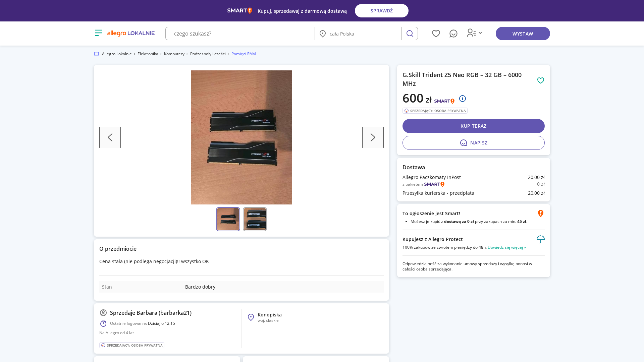This screenshot has width=644, height=362.
Task: Open 'Podzespoły i części' breadcrumb
Action: click(x=208, y=54)
